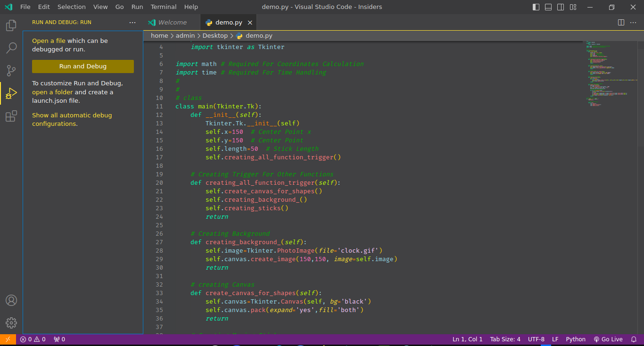The image size is (644, 346).
Task: Open the Extensions view icon
Action: (x=11, y=116)
